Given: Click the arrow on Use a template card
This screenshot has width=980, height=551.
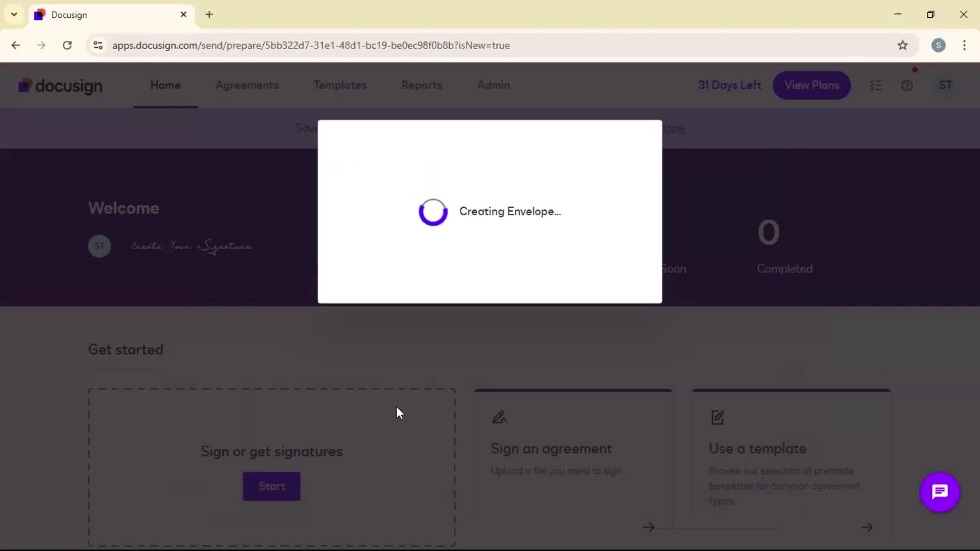Looking at the screenshot, I should [867, 527].
